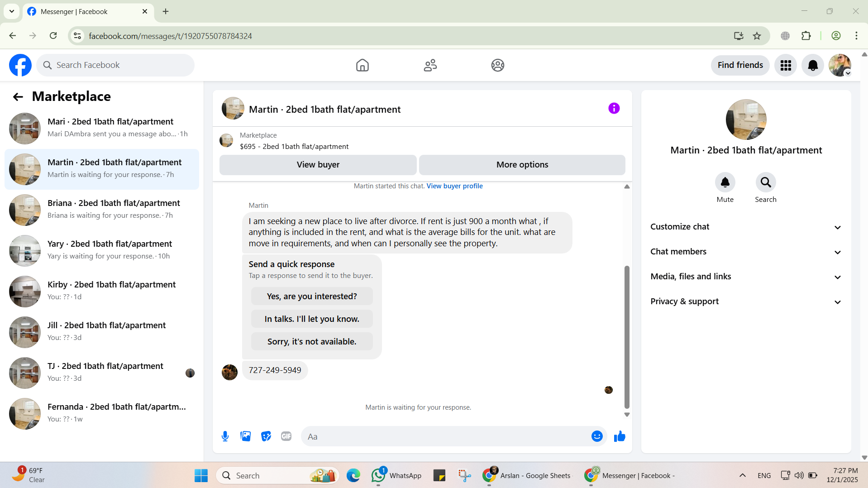This screenshot has height=488, width=868.
Task: Send a thumbs up like
Action: (x=620, y=436)
